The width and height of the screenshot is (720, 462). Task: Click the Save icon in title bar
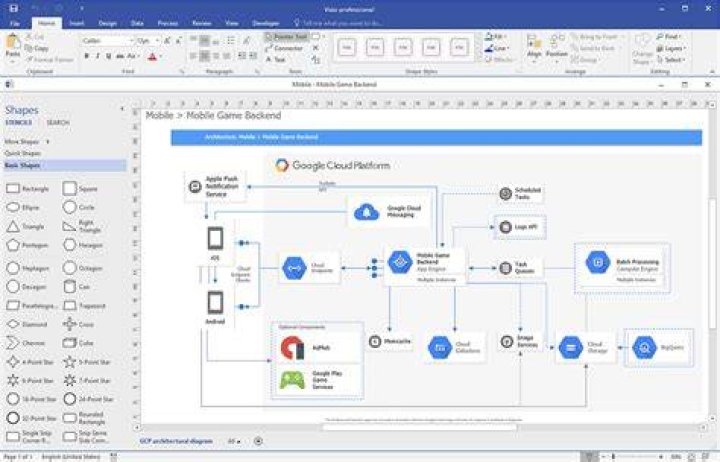(13, 8)
